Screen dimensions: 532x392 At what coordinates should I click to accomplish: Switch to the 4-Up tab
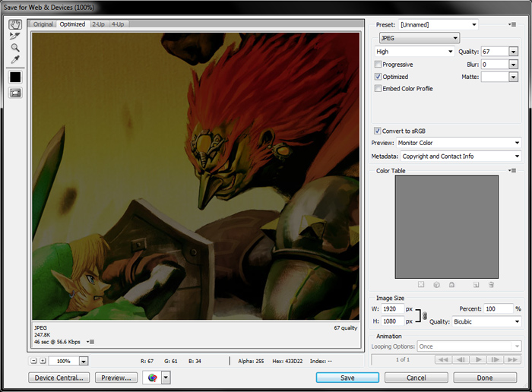pyautogui.click(x=118, y=24)
